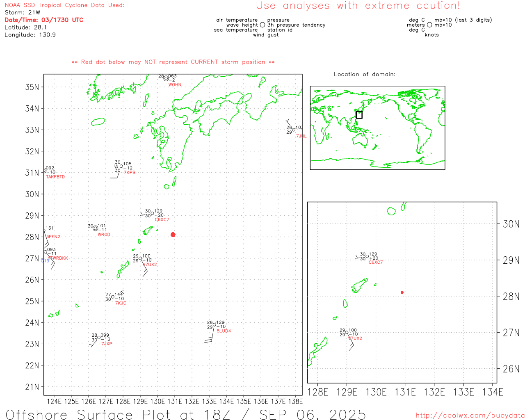
Task: Click the small red storm dot in inset map
Action: click(402, 292)
